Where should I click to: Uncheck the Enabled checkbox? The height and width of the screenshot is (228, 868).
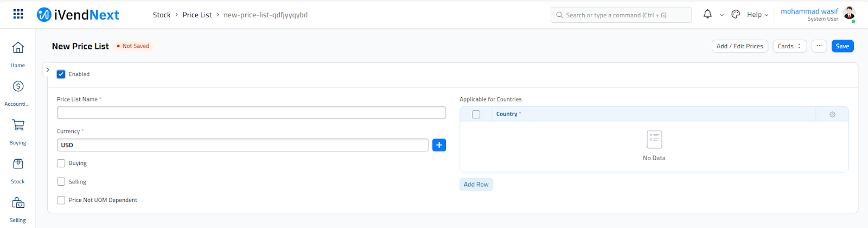(x=61, y=74)
